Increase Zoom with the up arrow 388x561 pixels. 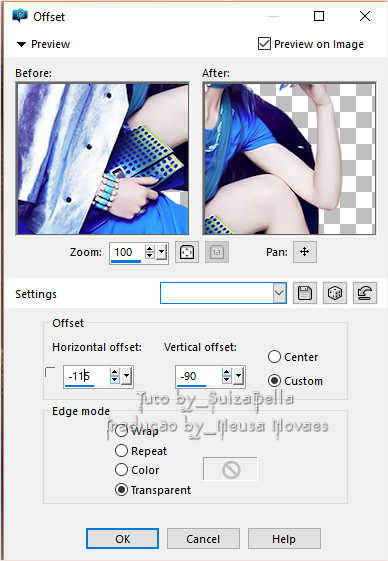[x=150, y=248]
